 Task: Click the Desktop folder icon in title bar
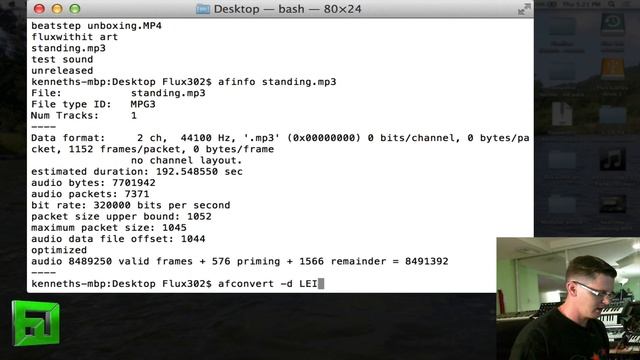tap(202, 9)
